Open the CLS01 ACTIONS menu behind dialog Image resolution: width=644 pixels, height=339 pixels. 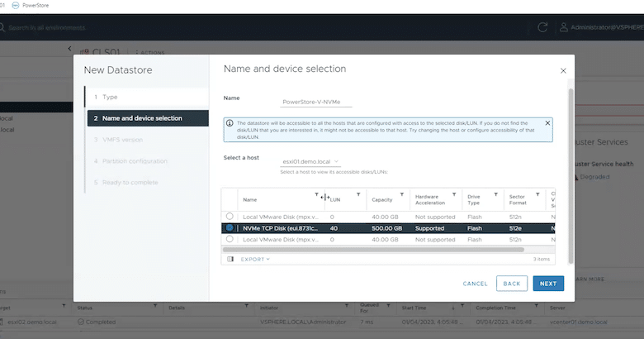[x=150, y=52]
